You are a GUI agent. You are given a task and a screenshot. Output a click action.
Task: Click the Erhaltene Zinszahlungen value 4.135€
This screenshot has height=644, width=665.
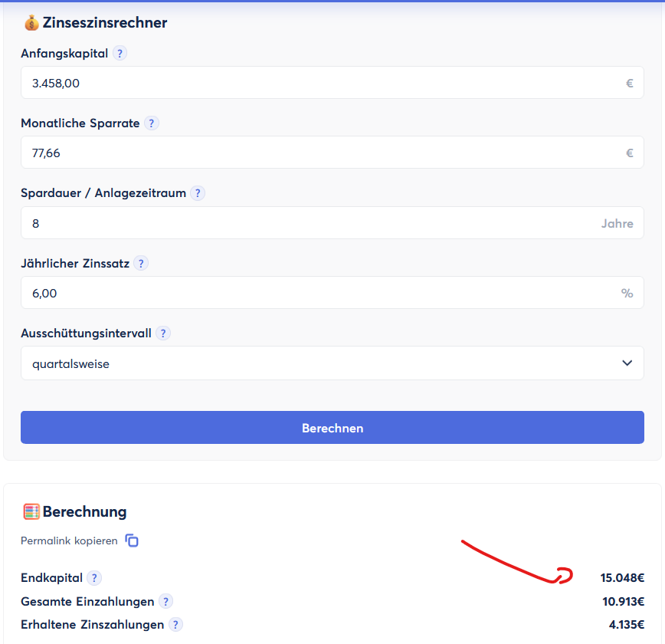(626, 625)
